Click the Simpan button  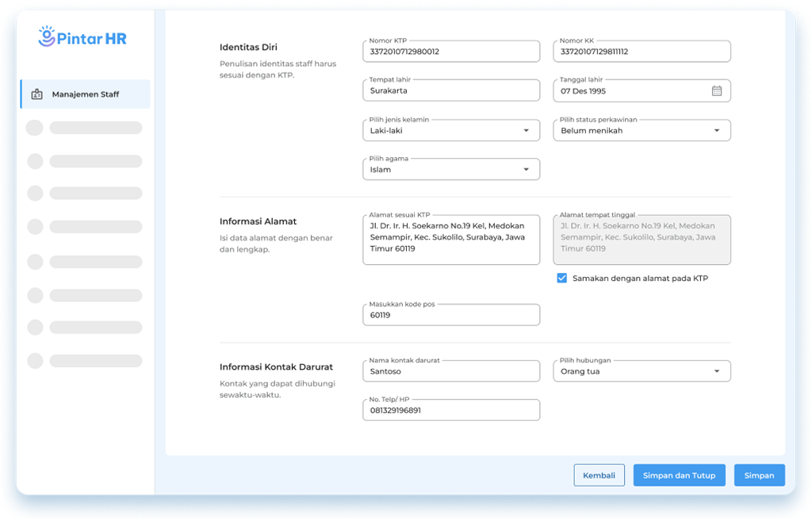pos(759,475)
